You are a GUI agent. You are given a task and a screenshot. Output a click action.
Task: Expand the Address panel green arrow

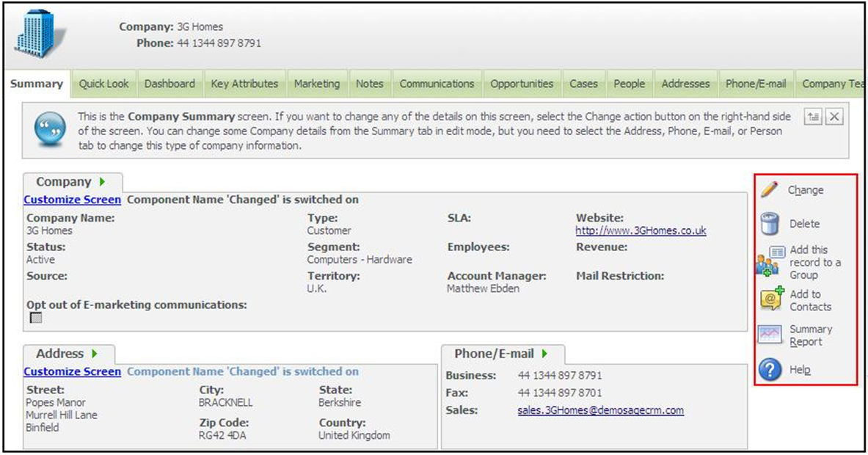pos(95,353)
